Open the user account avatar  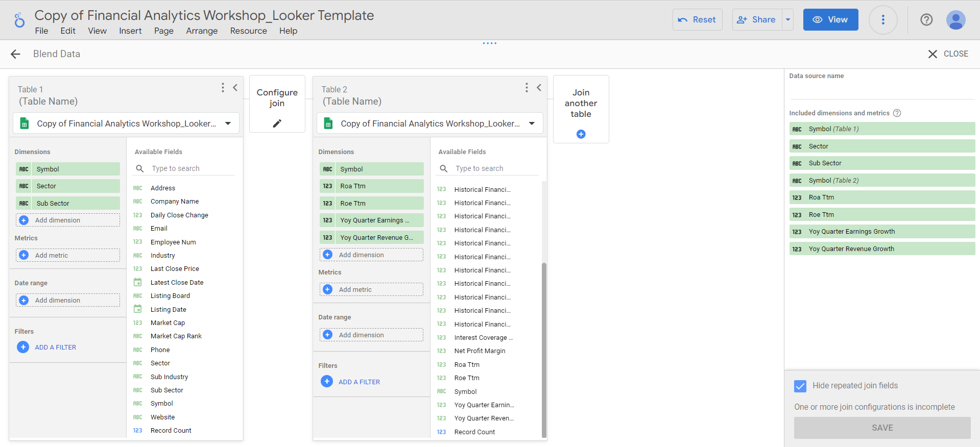coord(955,20)
